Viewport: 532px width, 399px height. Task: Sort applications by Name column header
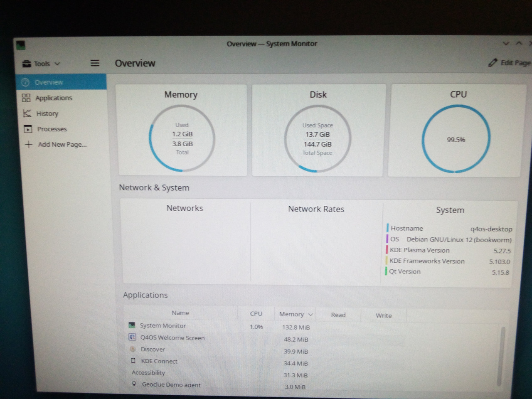pos(180,313)
